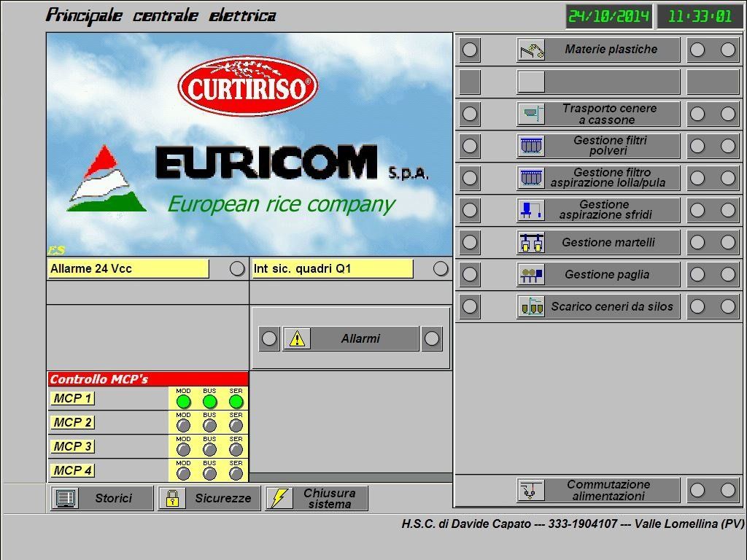
Task: Click left status lamp of Trasporto cenere a cassone
Action: [x=470, y=114]
